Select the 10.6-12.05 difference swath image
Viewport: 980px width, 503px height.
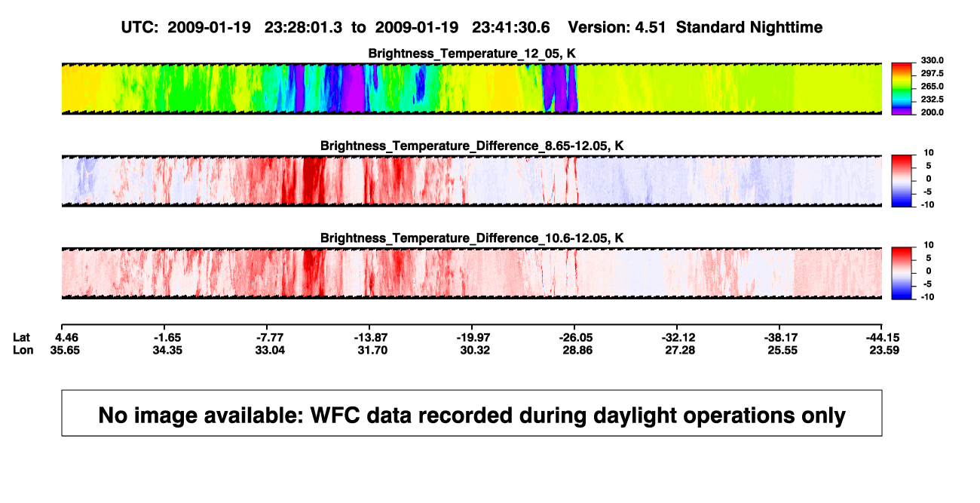click(x=471, y=273)
